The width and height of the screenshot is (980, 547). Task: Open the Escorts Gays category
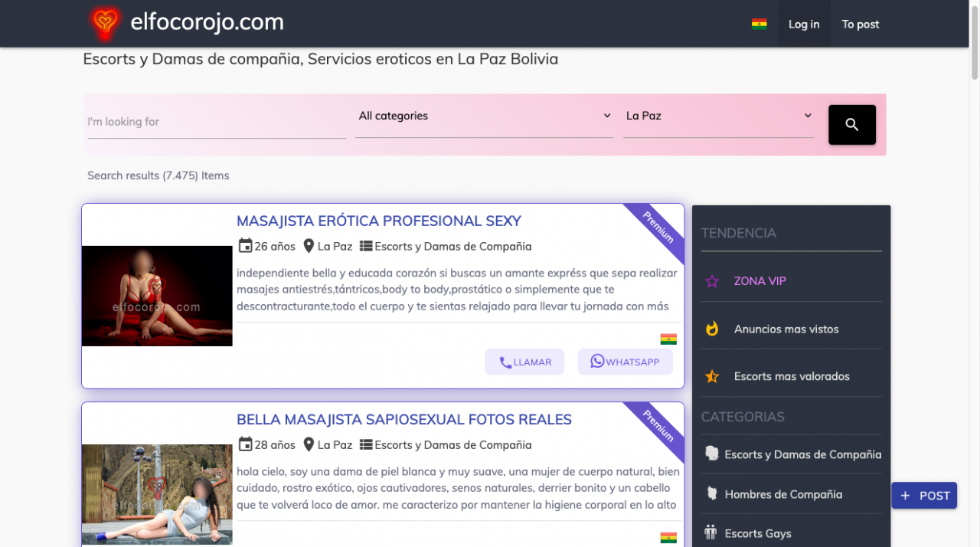pos(758,533)
